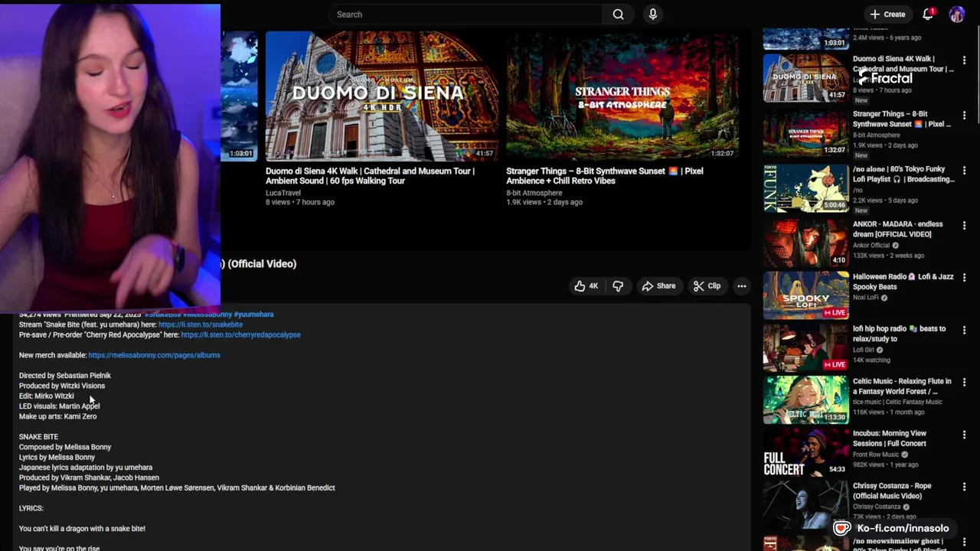This screenshot has height=551, width=980.
Task: Open Incubus Morning View Sessions title
Action: point(890,439)
